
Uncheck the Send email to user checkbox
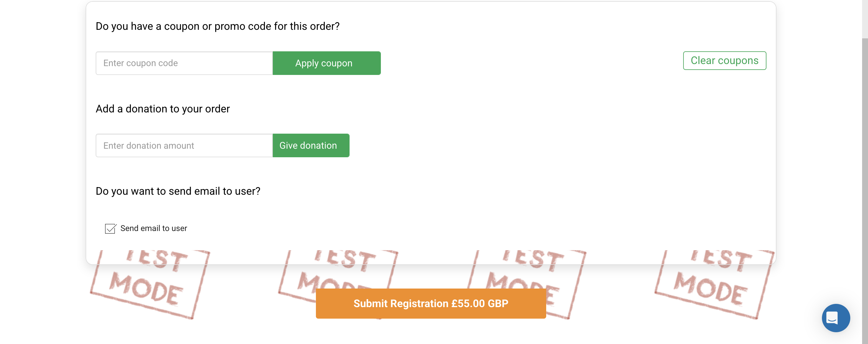click(x=110, y=229)
